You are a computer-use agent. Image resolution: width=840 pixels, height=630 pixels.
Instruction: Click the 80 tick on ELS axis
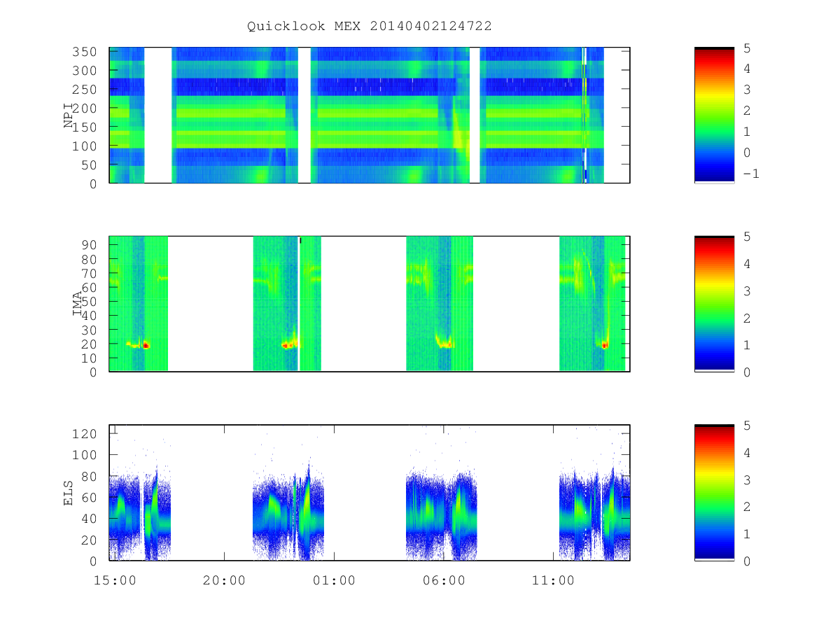[x=90, y=476]
